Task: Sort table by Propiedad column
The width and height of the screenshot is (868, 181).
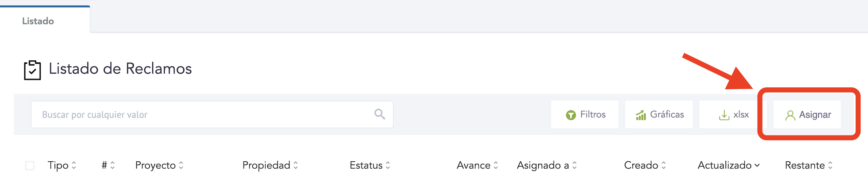Action: click(270, 165)
